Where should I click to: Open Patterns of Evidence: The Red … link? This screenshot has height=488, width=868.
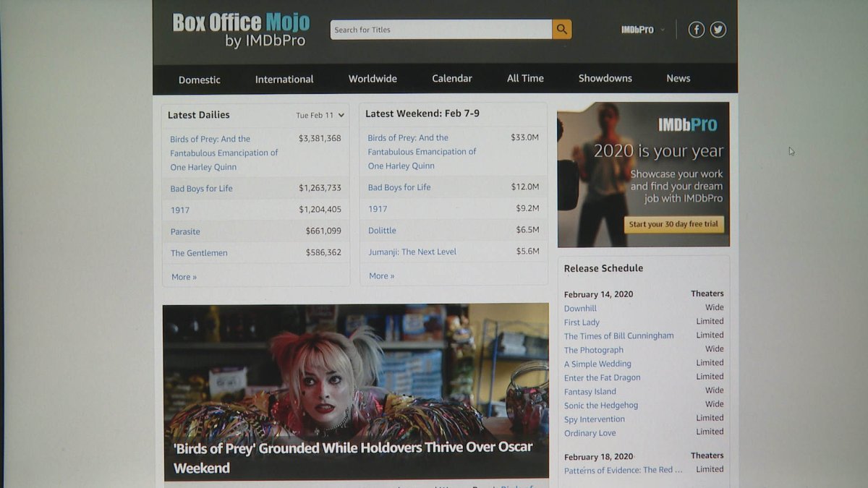click(623, 470)
